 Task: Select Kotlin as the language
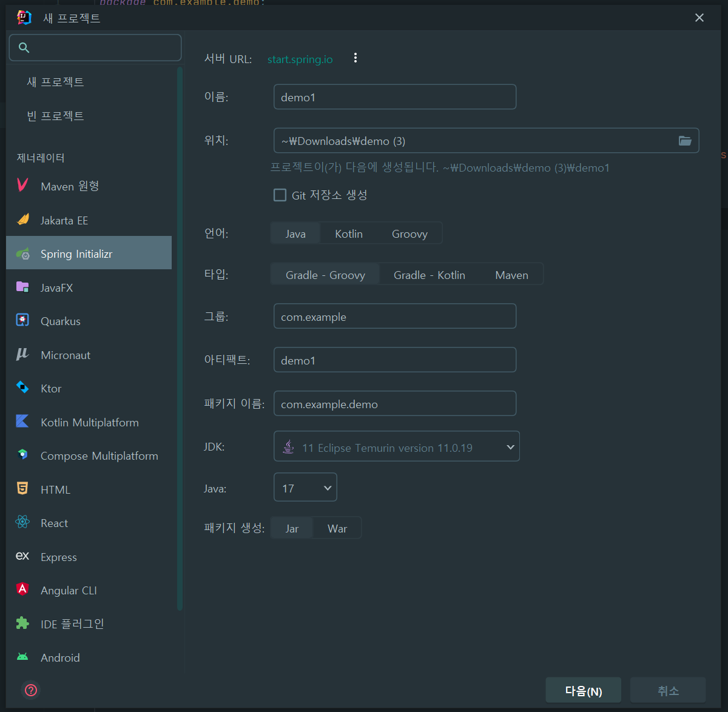349,233
